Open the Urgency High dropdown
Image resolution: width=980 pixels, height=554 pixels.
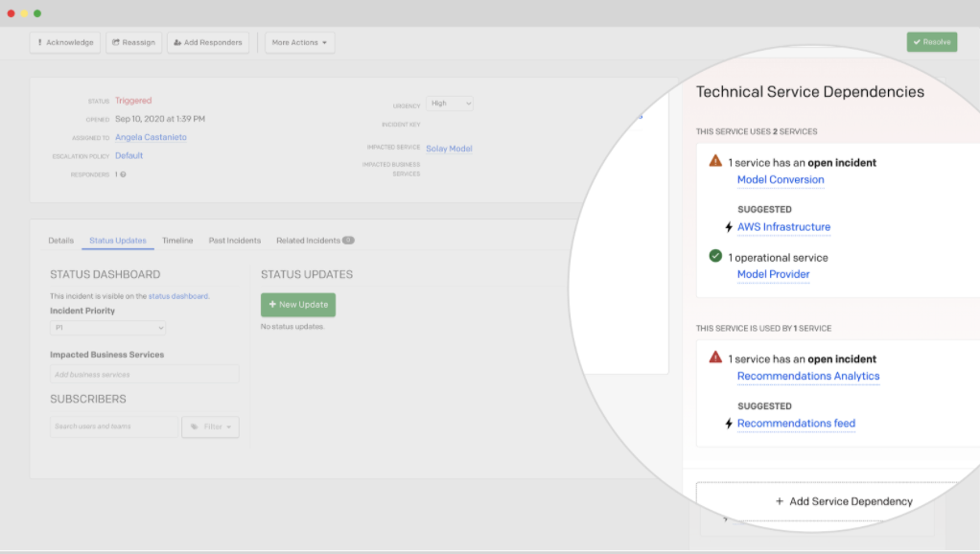[x=450, y=104]
